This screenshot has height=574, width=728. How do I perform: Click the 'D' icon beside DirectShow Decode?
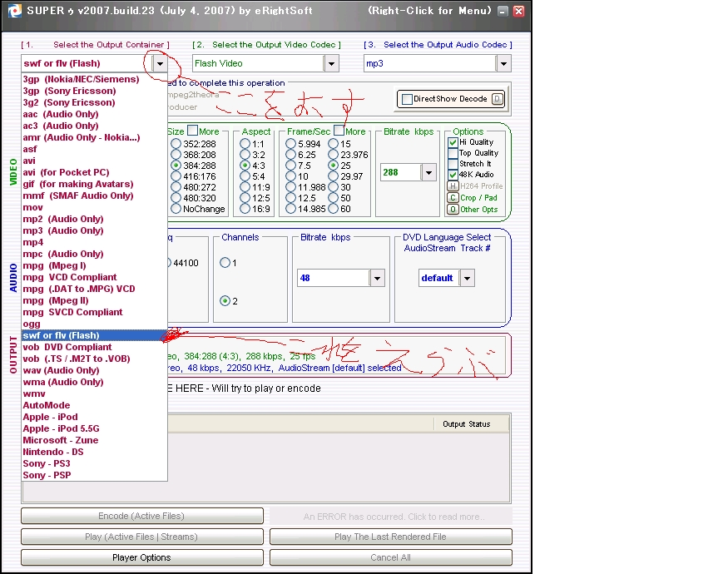[498, 99]
